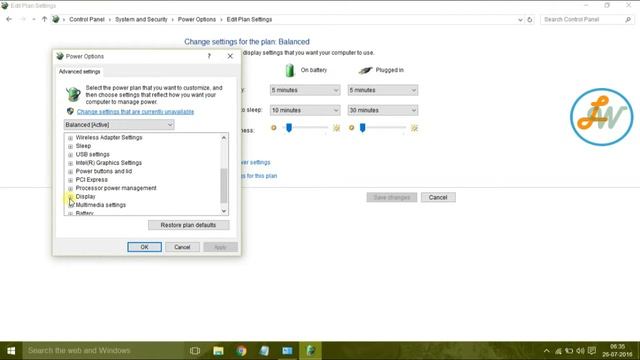Expand Processor power management node
640x360 pixels.
click(70, 189)
